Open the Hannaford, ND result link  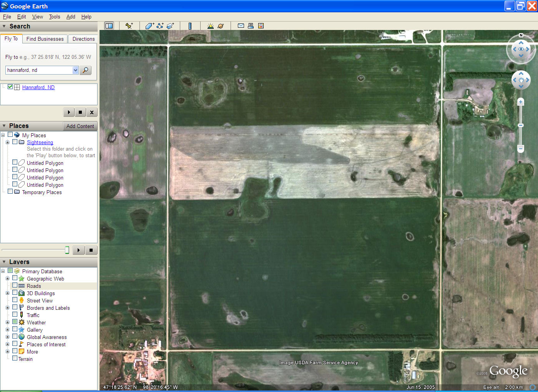pos(38,87)
